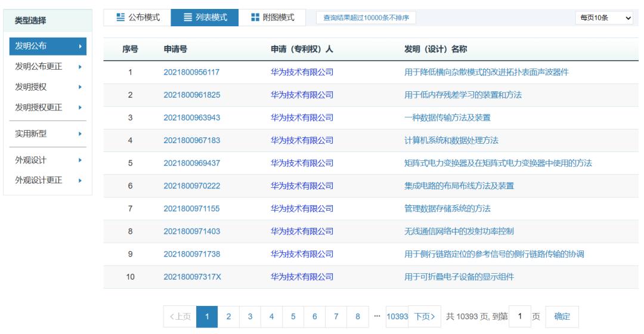
Task: Open patent 集成电路的布局布线方法及装置
Action: pyautogui.click(x=459, y=185)
